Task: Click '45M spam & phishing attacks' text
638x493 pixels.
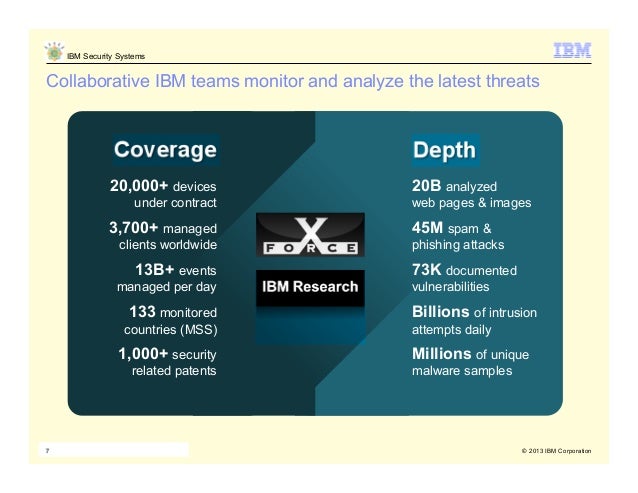Action: coord(458,236)
